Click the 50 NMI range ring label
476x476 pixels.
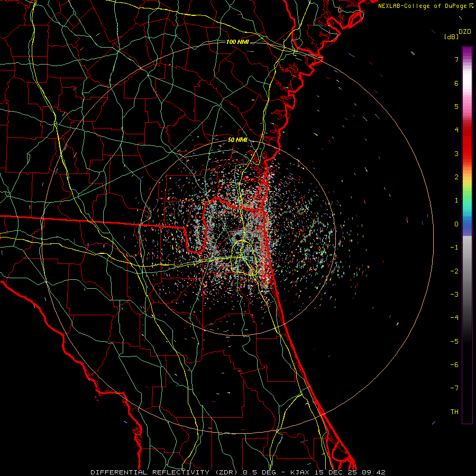pos(237,140)
